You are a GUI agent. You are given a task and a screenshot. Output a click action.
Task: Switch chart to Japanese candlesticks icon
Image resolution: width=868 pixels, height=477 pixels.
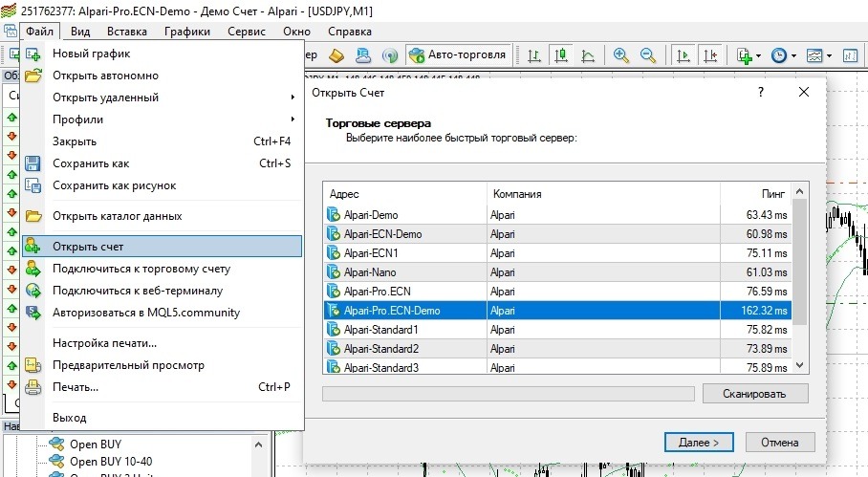point(561,55)
